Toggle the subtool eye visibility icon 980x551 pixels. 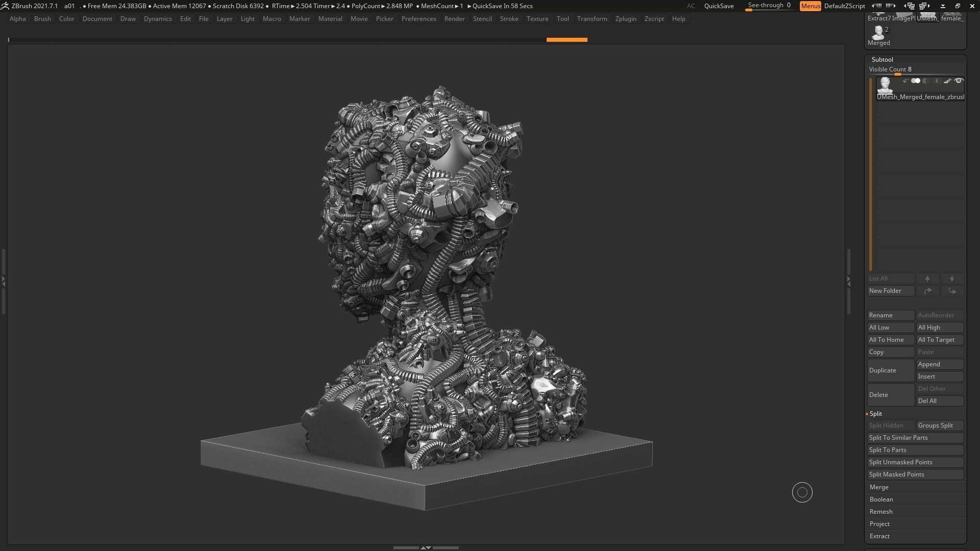coord(959,81)
